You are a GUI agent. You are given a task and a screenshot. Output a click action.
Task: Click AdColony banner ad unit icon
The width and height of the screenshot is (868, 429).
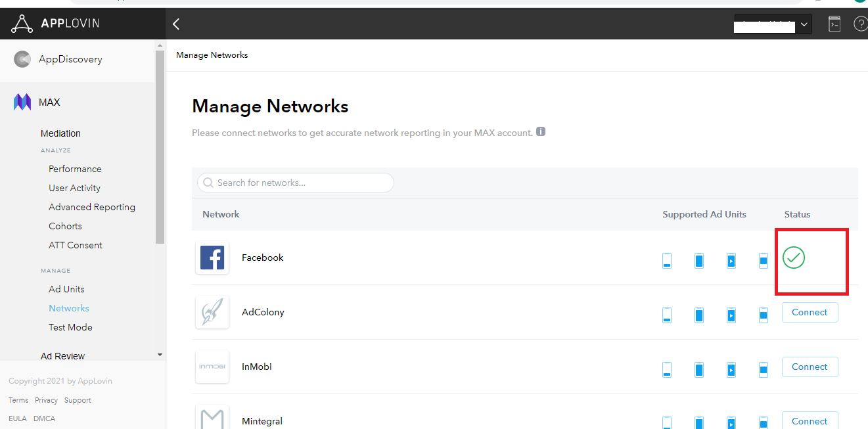(667, 315)
